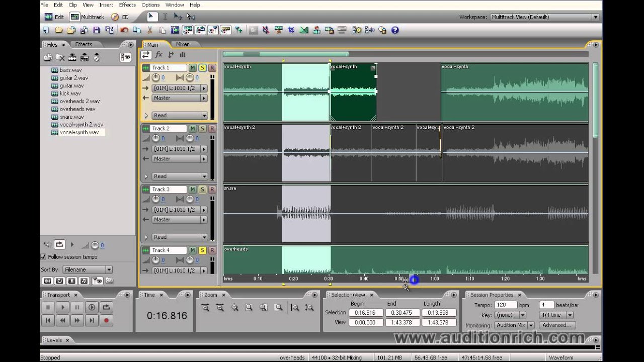Click the Open folder icon in toolbar
Screen dimensions: 644x362
click(59, 30)
